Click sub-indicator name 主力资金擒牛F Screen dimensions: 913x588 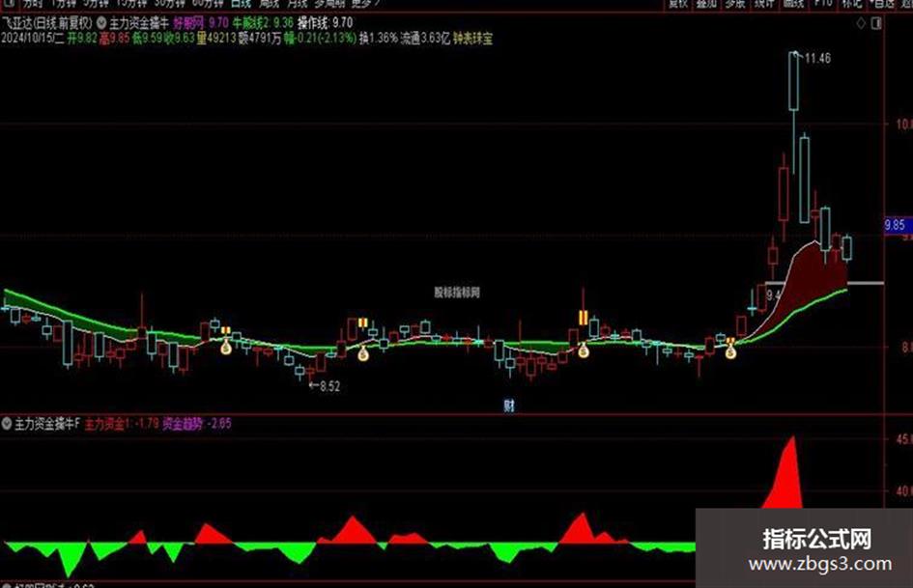[x=47, y=424]
